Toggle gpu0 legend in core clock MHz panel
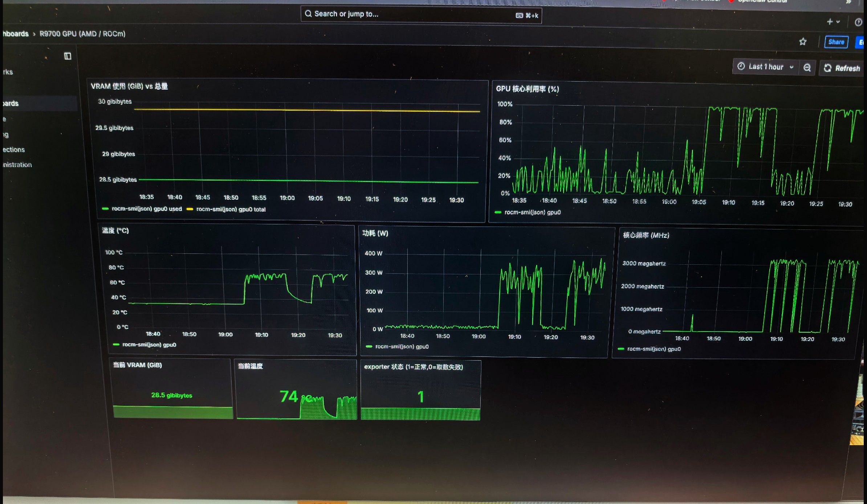The width and height of the screenshot is (867, 504). [x=654, y=349]
